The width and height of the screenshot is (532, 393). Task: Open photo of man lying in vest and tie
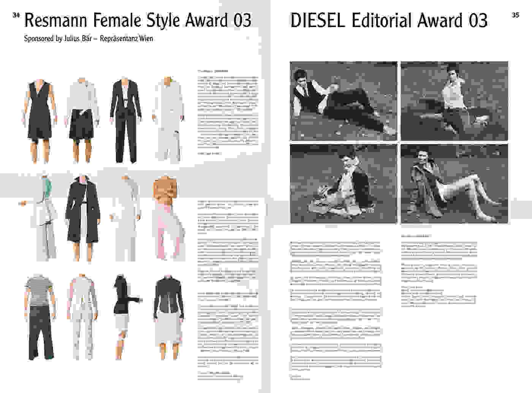[344, 101]
